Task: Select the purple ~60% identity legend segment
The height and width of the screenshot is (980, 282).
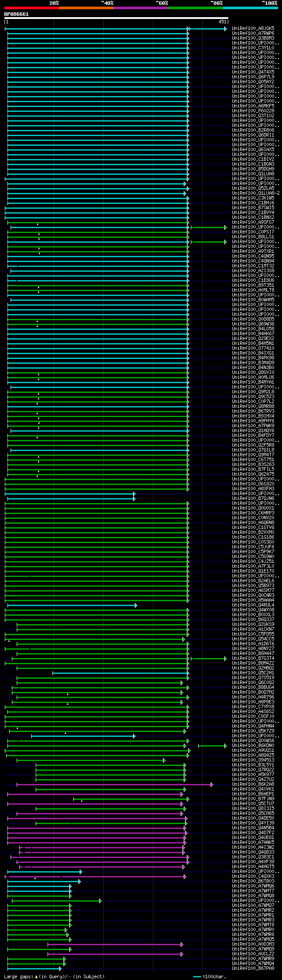Action: pos(141,8)
